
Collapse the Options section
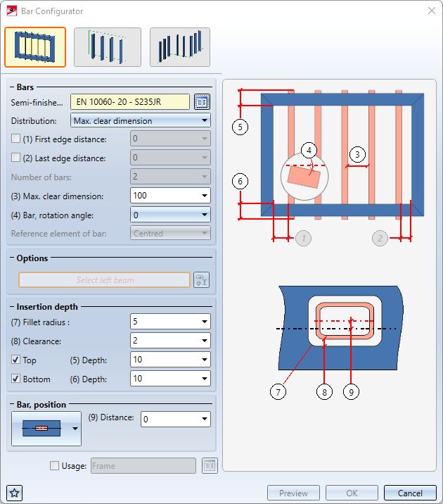pos(12,258)
